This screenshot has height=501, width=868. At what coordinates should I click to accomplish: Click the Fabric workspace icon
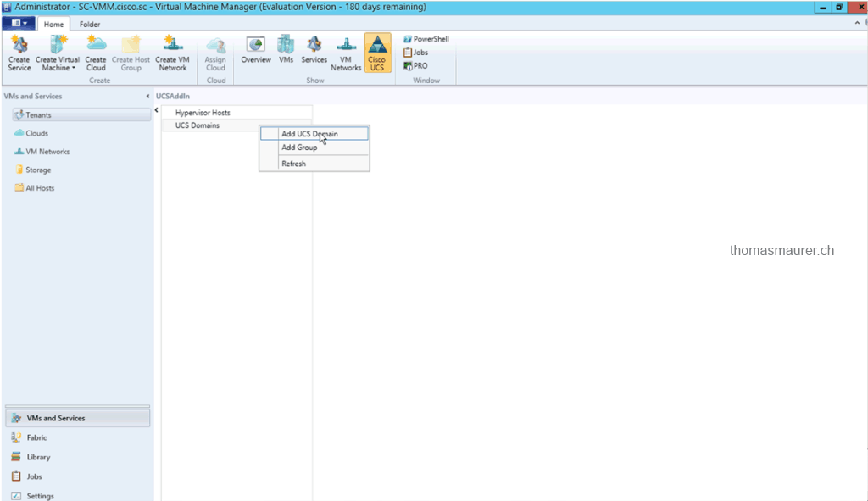16,437
